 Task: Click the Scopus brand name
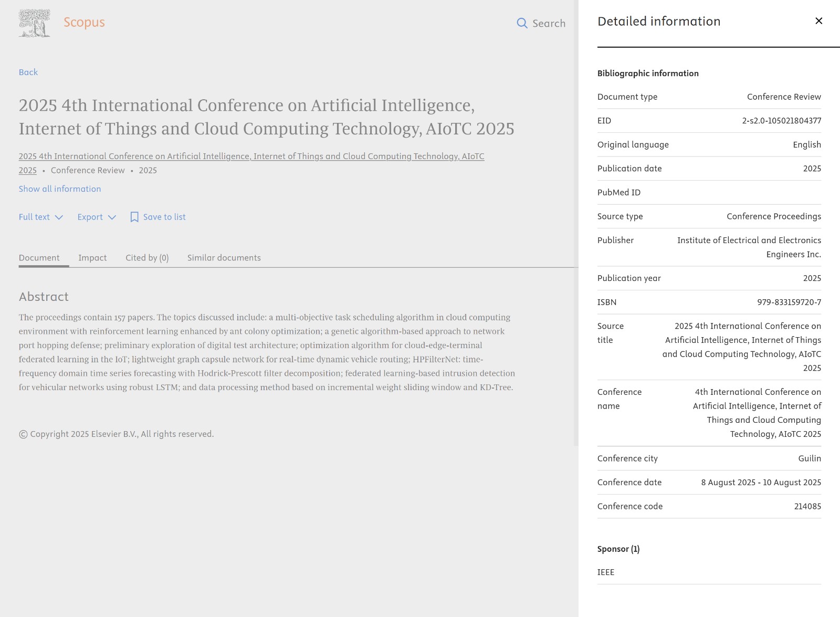click(84, 22)
